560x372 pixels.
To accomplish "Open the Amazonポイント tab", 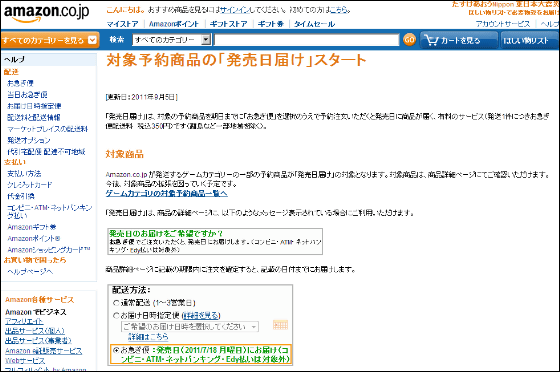I will [x=174, y=24].
